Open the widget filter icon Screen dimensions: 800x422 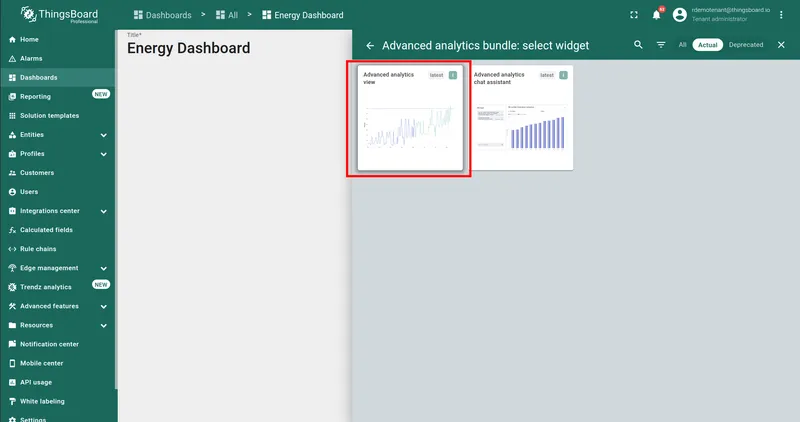coord(661,45)
